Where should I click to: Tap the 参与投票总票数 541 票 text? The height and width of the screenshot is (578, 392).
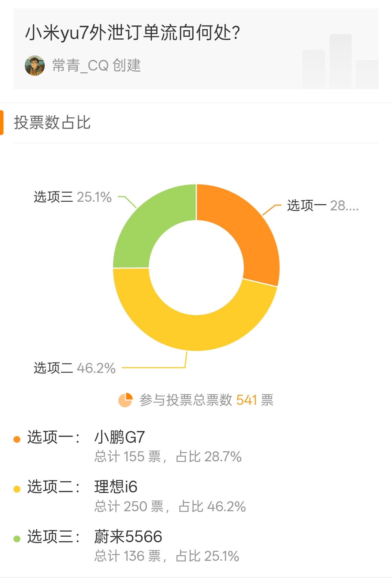click(x=206, y=400)
